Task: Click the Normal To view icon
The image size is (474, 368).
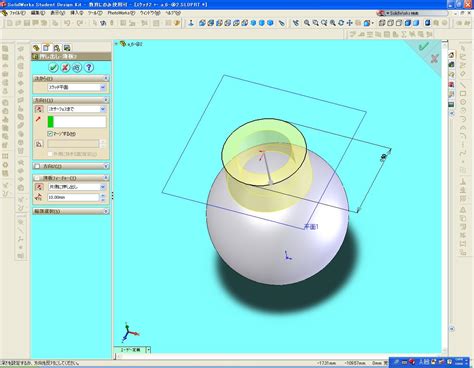Action: 191,23
